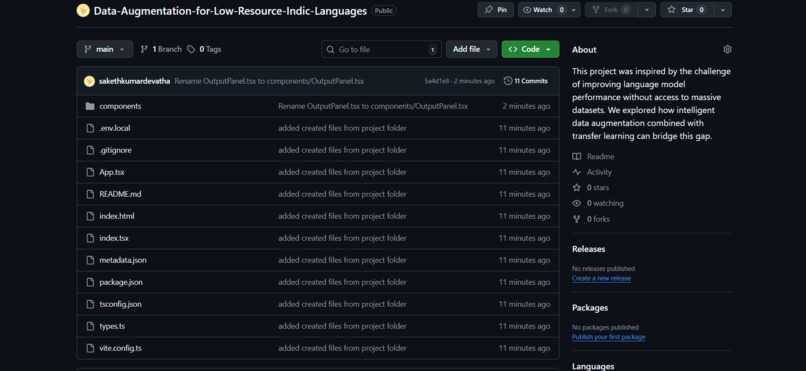
Task: View the 0 watching link
Action: click(598, 203)
